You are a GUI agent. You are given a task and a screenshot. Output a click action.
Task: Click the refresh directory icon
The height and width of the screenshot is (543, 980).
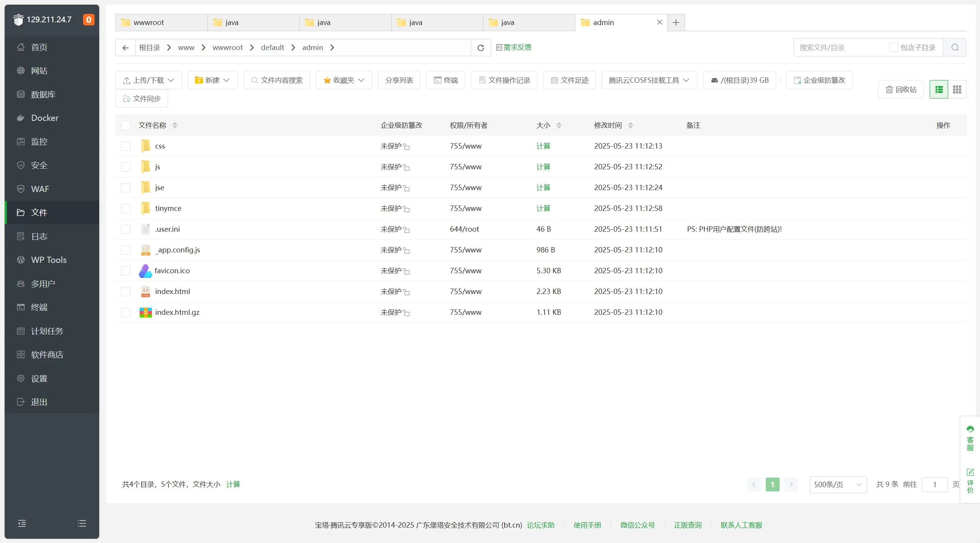pos(480,48)
